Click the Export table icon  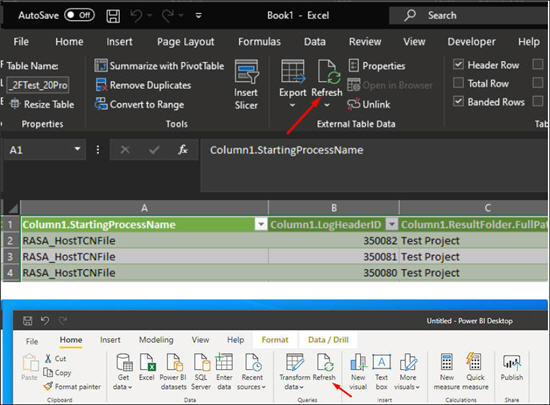(293, 72)
